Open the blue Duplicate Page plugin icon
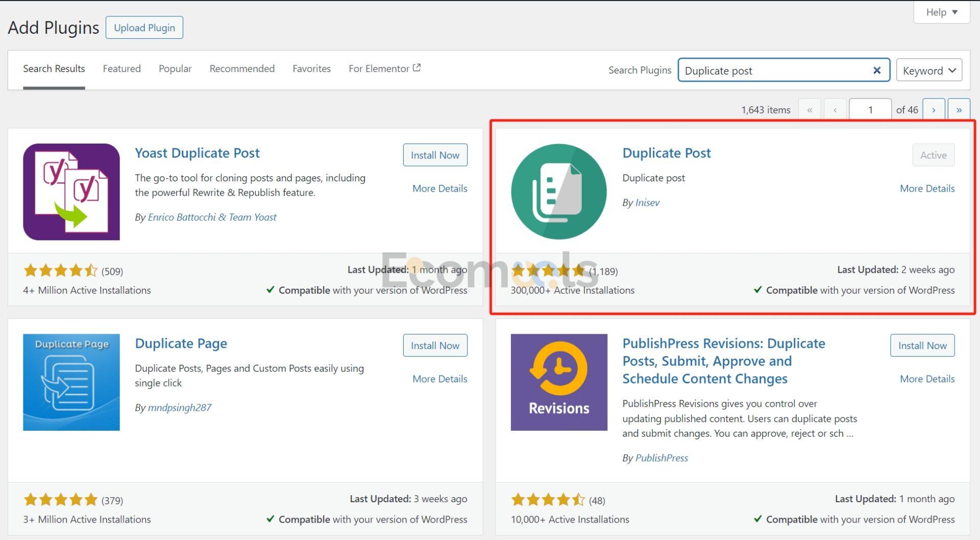The height and width of the screenshot is (540, 980). pyautogui.click(x=71, y=382)
